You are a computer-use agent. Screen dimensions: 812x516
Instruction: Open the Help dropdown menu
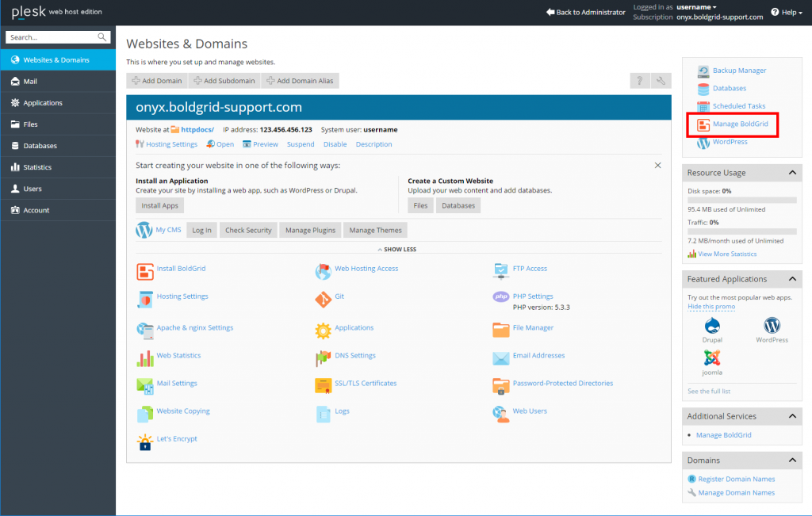787,12
